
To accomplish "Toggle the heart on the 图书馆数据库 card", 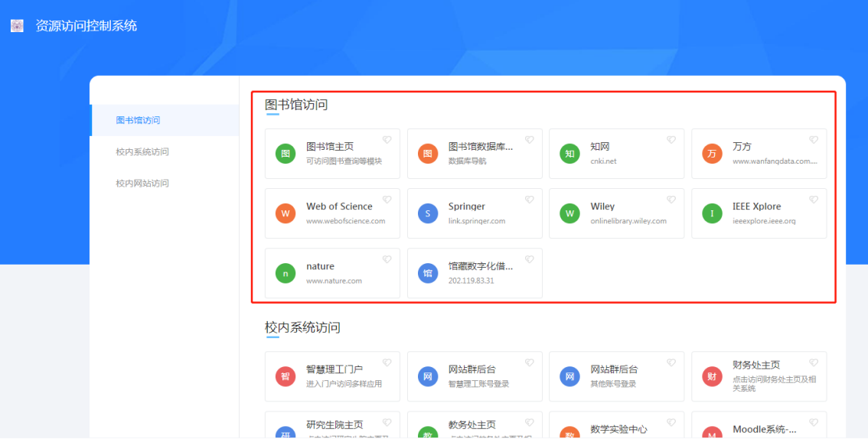I will coord(529,140).
